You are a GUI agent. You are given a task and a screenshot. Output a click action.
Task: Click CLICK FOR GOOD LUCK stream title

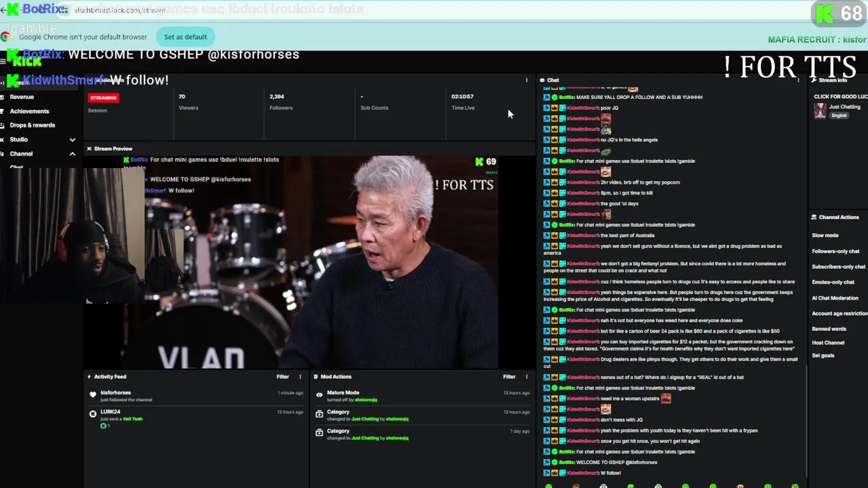(x=840, y=97)
